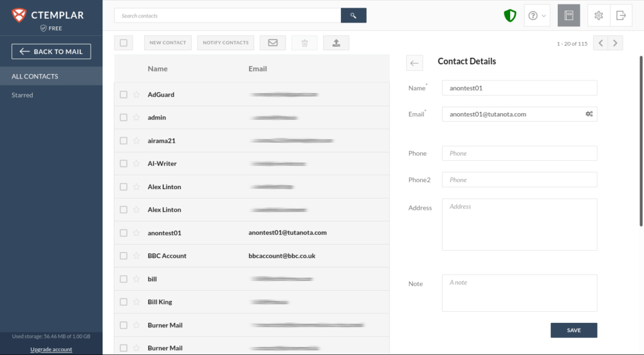Select All Contacts in sidebar
Screen dimensions: 644x355
coord(52,76)
